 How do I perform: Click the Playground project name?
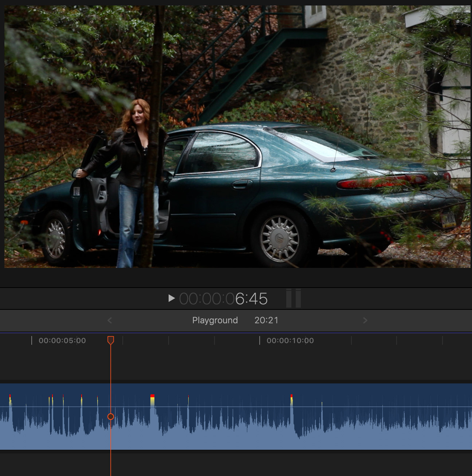pos(215,320)
